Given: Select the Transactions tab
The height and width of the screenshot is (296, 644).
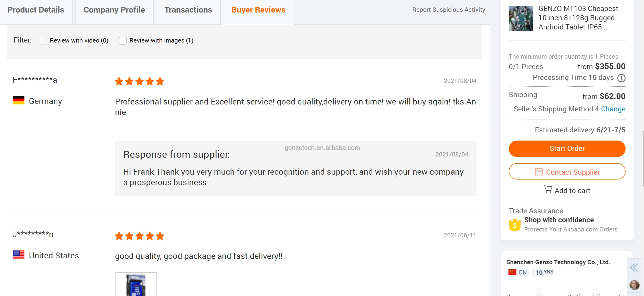Looking at the screenshot, I should pyautogui.click(x=188, y=10).
